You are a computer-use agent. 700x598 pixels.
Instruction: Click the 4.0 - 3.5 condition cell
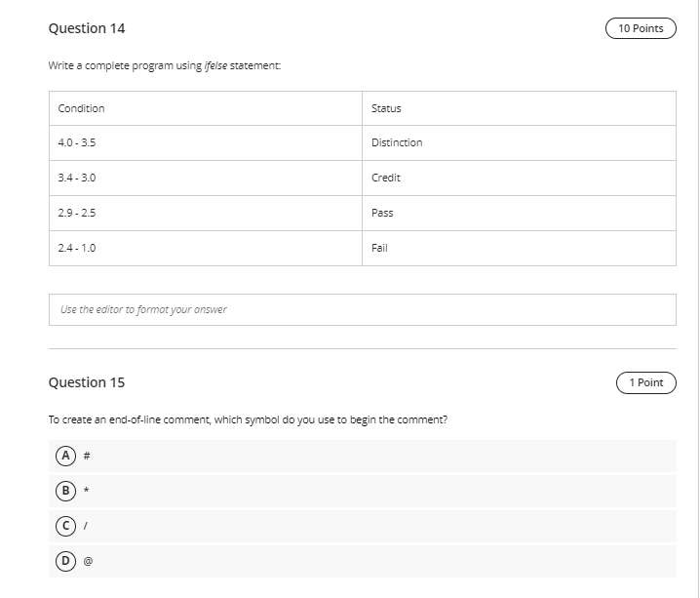pos(206,142)
